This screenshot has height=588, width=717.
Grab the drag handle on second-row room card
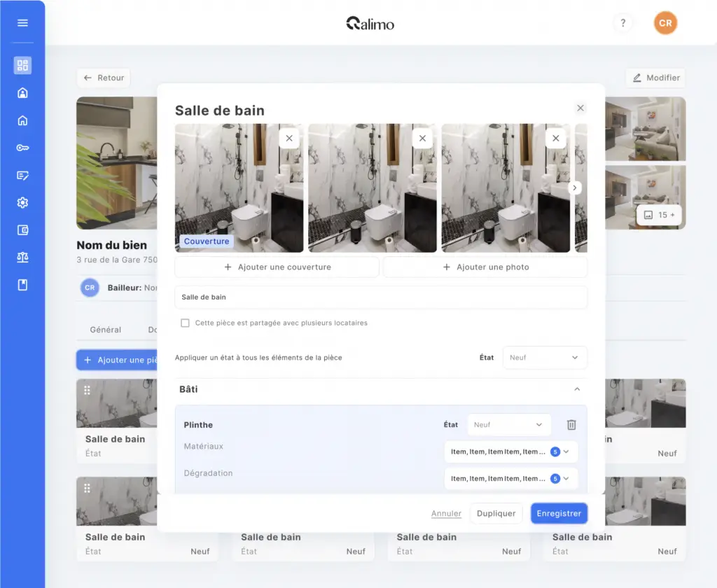[87, 489]
